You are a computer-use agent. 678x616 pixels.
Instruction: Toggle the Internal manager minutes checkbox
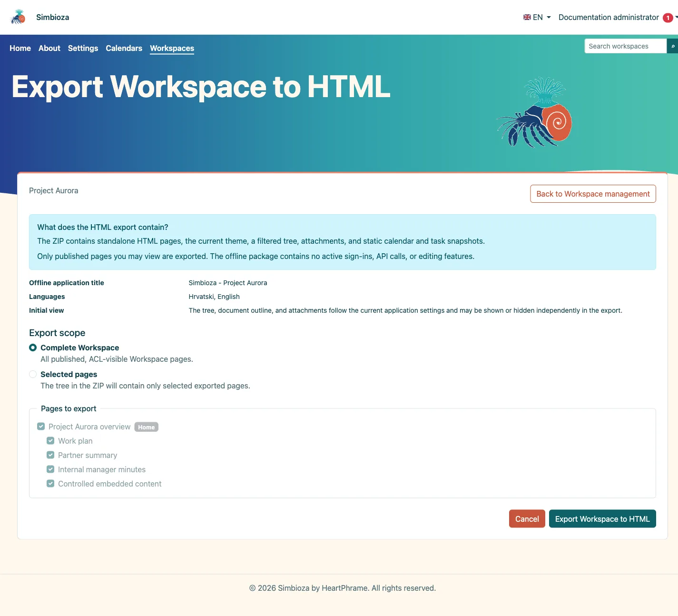coord(50,469)
